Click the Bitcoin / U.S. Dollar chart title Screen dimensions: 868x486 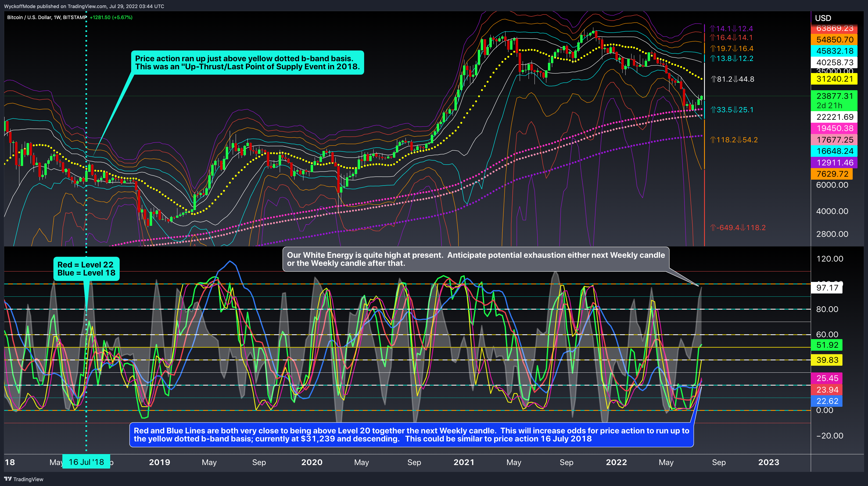(47, 17)
